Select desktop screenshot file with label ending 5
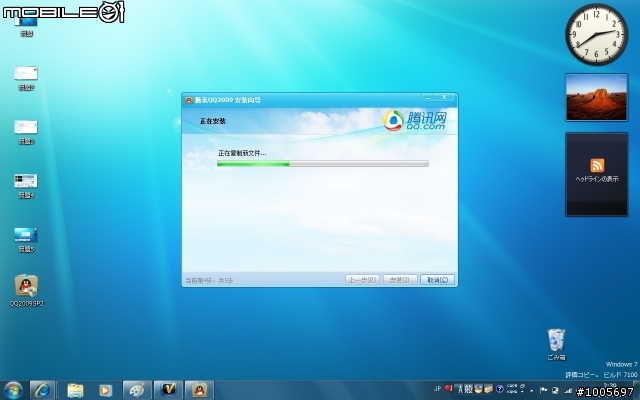This screenshot has height=400, width=640. [x=26, y=240]
